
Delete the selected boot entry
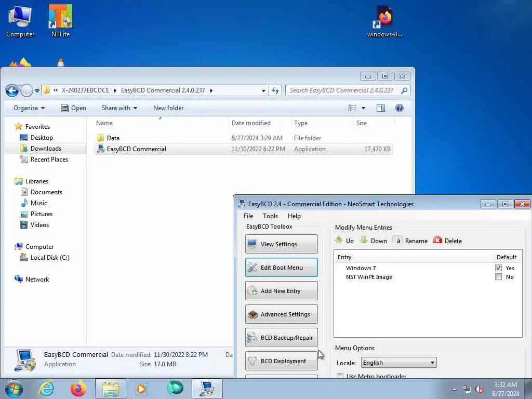447,241
